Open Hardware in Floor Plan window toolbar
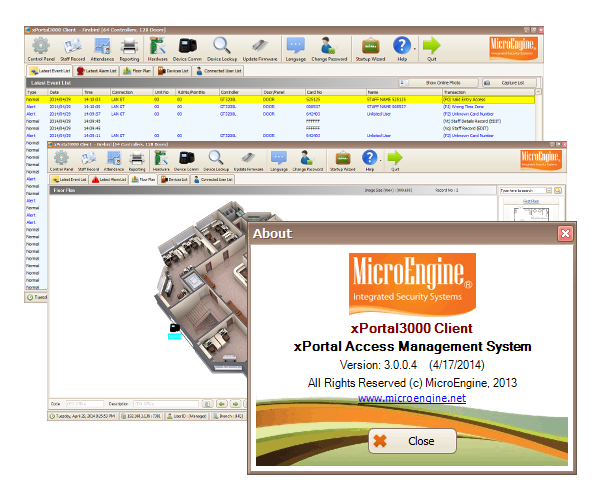600x500 pixels. (161, 161)
